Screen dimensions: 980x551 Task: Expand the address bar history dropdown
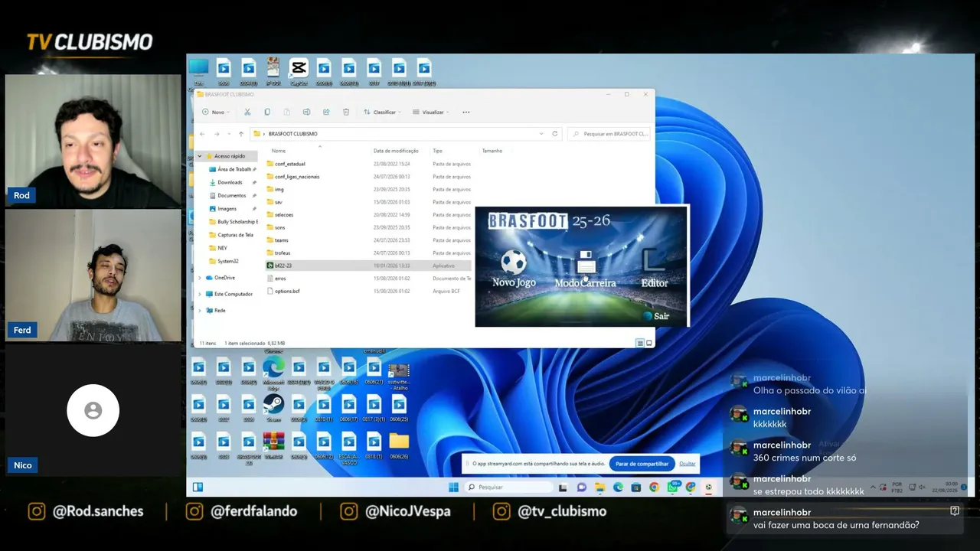pyautogui.click(x=541, y=134)
